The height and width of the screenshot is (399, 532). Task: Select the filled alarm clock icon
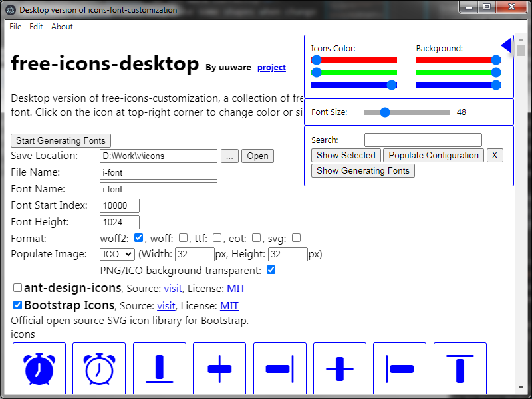[39, 369]
